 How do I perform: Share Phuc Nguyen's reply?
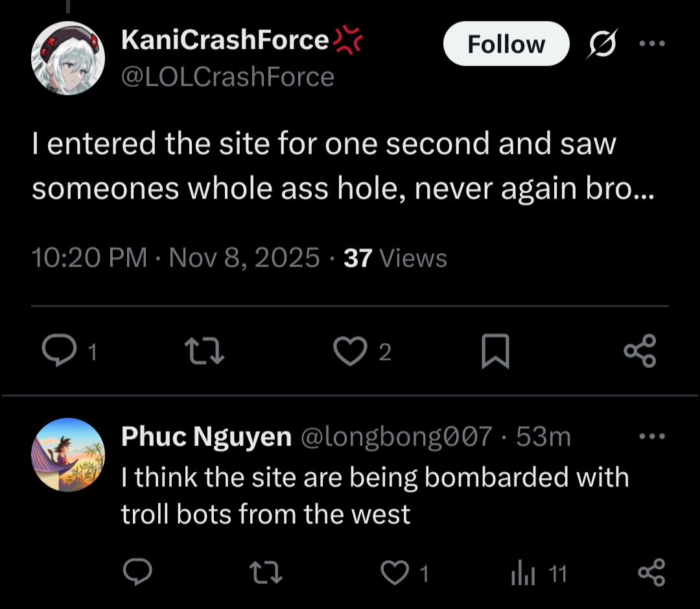tap(651, 573)
